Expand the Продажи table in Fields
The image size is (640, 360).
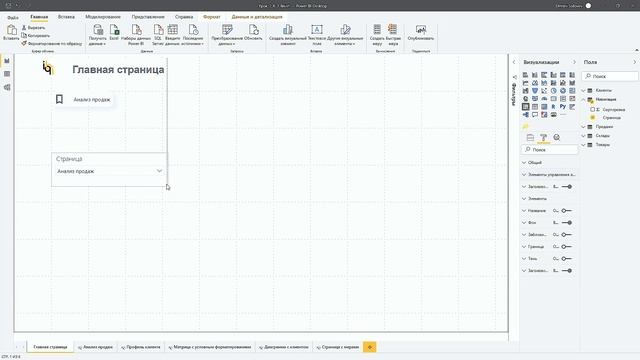click(583, 127)
